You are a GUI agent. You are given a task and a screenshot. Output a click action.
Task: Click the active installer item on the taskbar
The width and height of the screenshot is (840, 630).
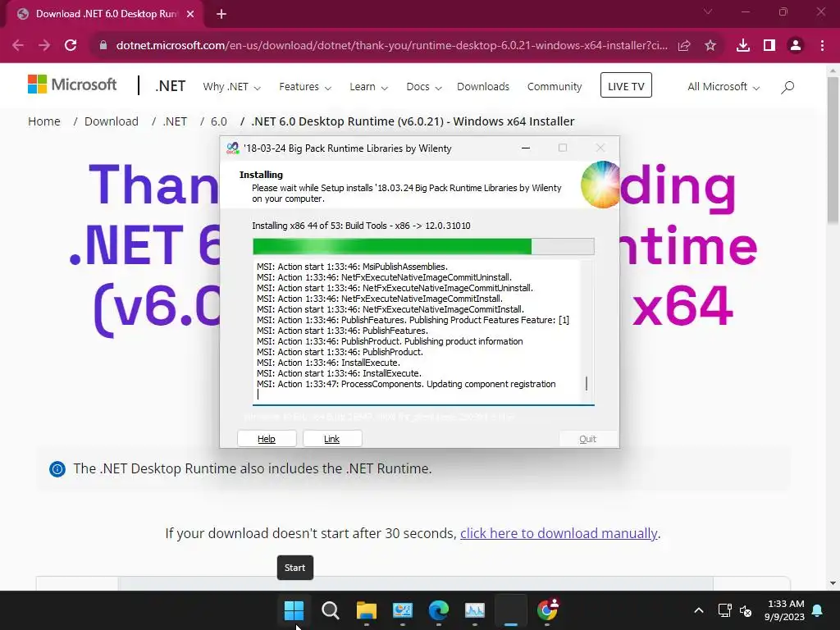click(511, 610)
